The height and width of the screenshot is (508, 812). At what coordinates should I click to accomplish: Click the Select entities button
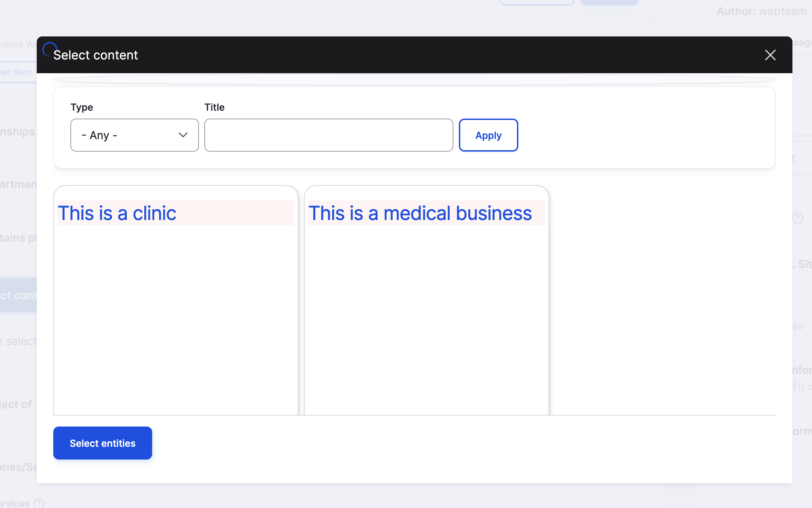pyautogui.click(x=102, y=443)
